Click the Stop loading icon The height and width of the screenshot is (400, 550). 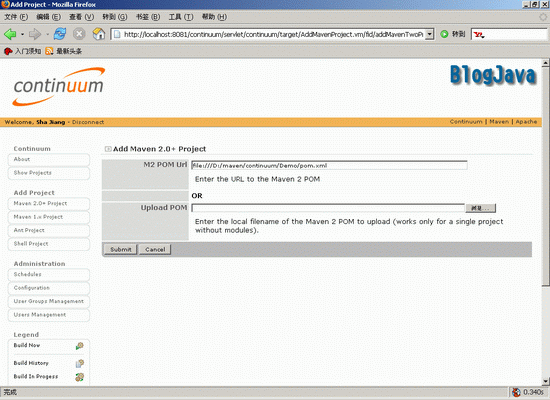pos(79,34)
